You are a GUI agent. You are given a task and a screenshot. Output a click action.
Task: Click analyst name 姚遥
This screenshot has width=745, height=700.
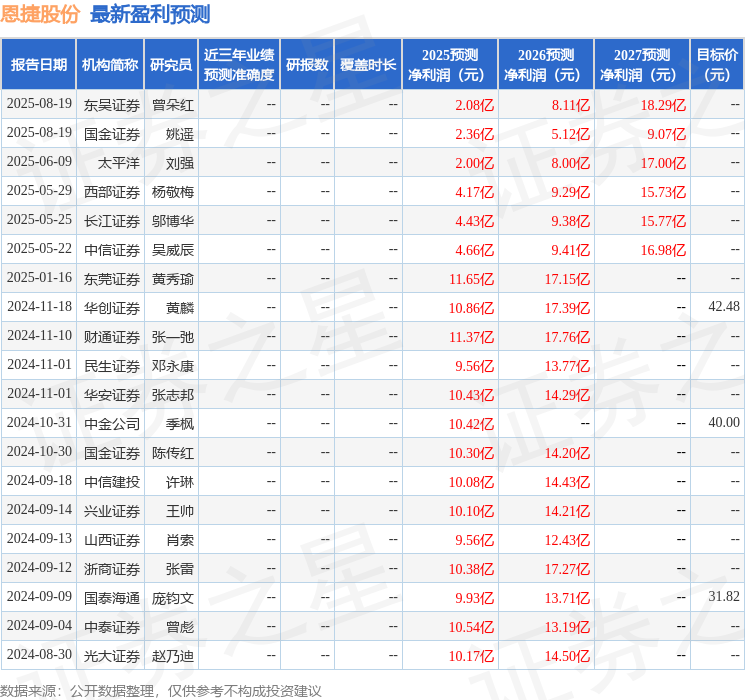tap(180, 134)
